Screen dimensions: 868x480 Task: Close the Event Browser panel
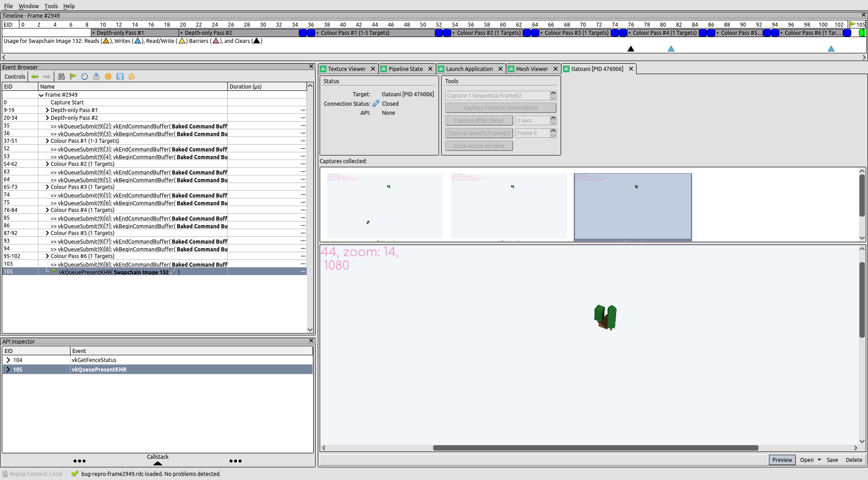pos(311,66)
